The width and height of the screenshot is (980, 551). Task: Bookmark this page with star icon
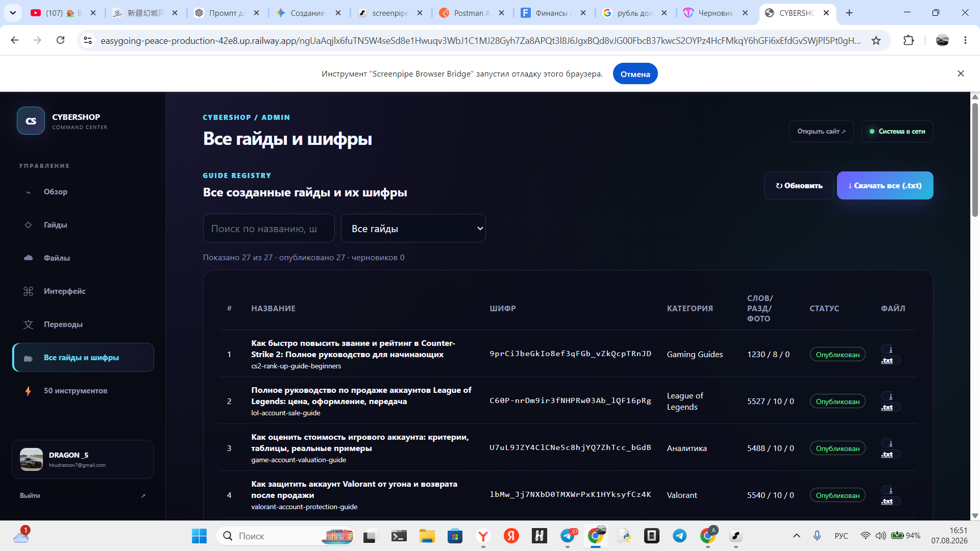tap(876, 40)
